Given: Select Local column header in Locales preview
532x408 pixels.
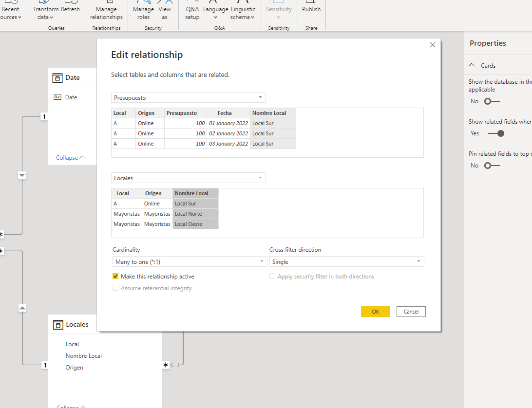Looking at the screenshot, I should pos(127,193).
